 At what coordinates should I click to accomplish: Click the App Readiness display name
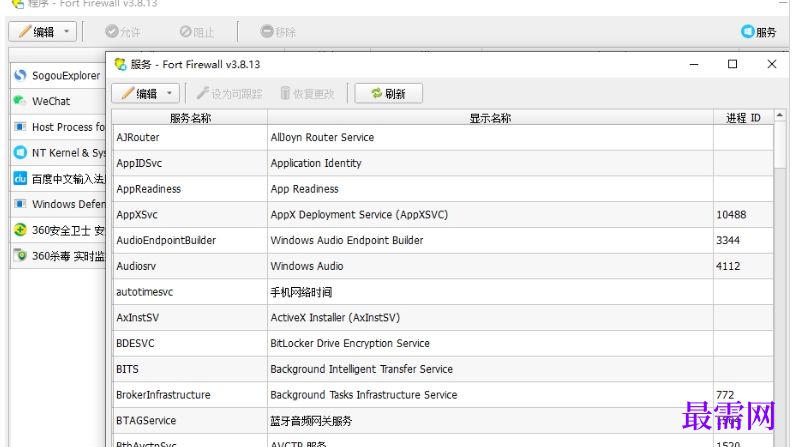click(304, 189)
